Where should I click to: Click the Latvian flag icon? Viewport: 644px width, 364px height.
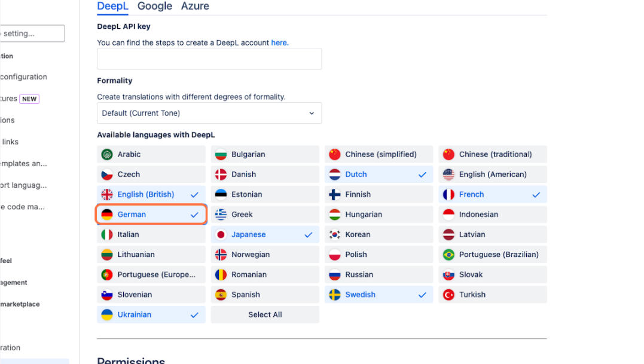click(x=448, y=234)
